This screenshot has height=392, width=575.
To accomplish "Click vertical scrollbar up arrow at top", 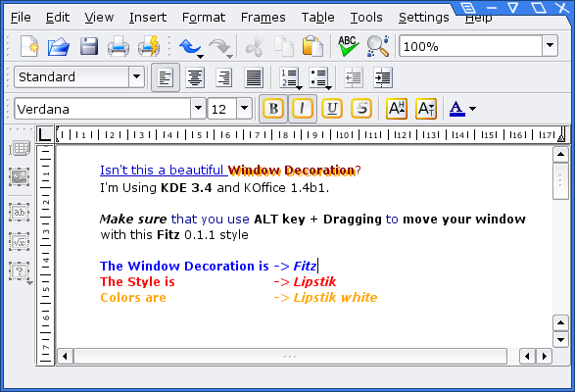I will tap(560, 154).
